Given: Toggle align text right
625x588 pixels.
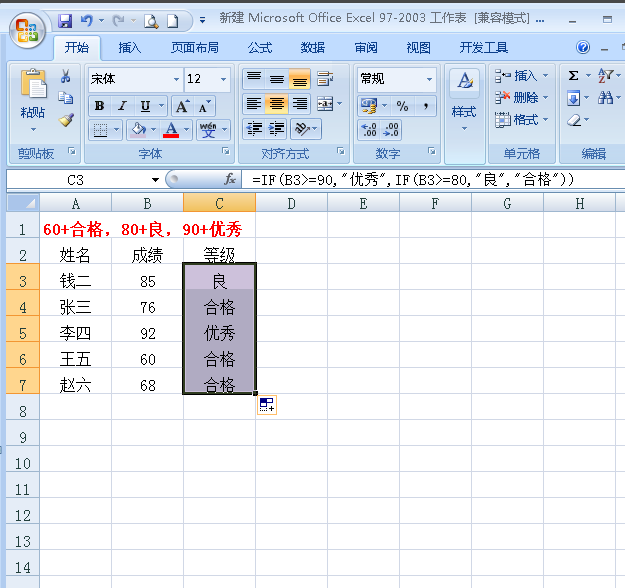Looking at the screenshot, I should pos(300,104).
